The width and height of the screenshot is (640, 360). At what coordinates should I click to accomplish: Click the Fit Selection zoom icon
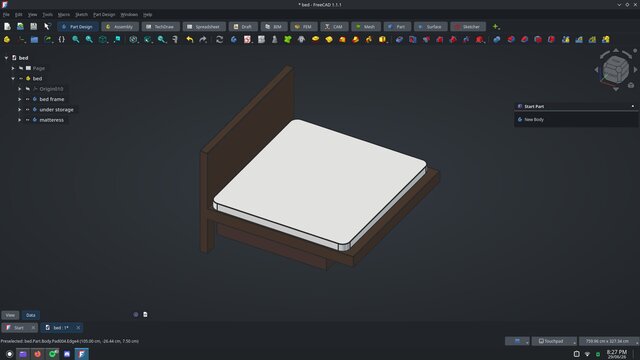[89, 40]
